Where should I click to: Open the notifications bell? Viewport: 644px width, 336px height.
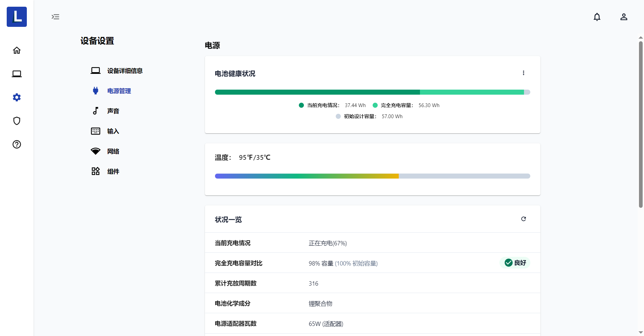(x=597, y=17)
